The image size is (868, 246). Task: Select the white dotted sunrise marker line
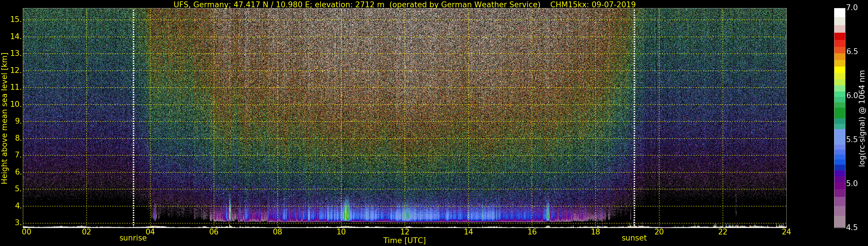click(x=133, y=118)
